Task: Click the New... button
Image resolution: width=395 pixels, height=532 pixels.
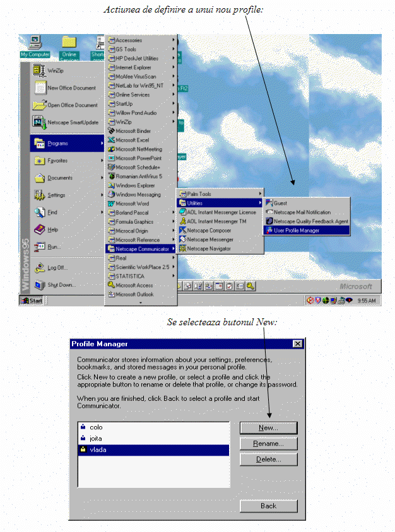Action: pyautogui.click(x=268, y=428)
